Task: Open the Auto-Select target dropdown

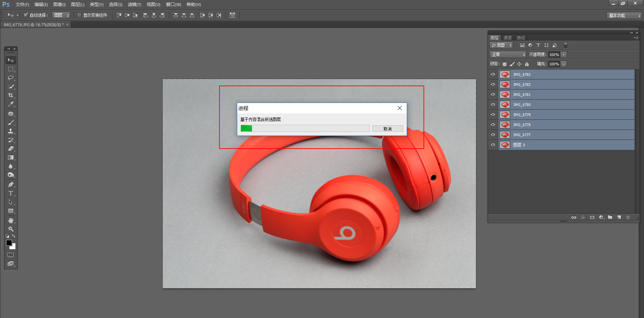Action: click(x=61, y=15)
